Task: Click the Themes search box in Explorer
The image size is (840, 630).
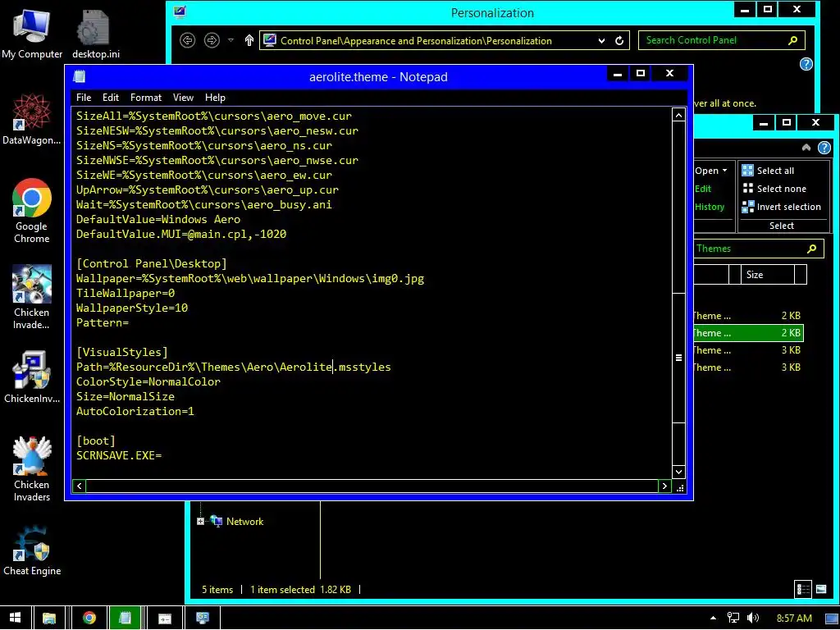Action: [758, 249]
